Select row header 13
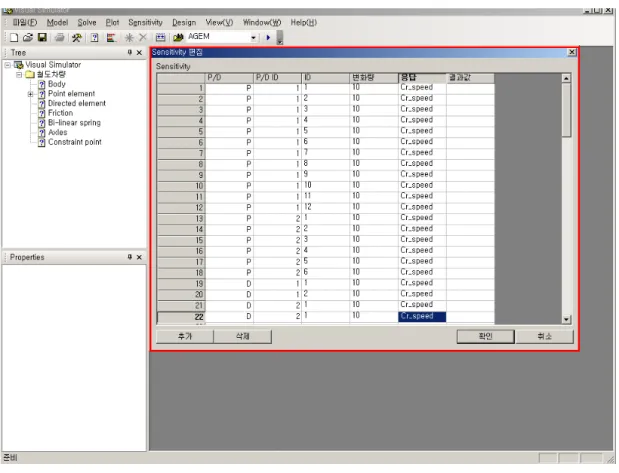 pos(181,218)
